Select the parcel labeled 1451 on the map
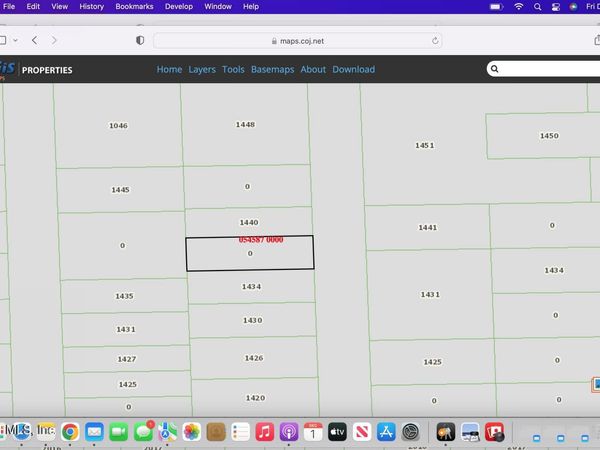The width and height of the screenshot is (600, 450). point(424,146)
